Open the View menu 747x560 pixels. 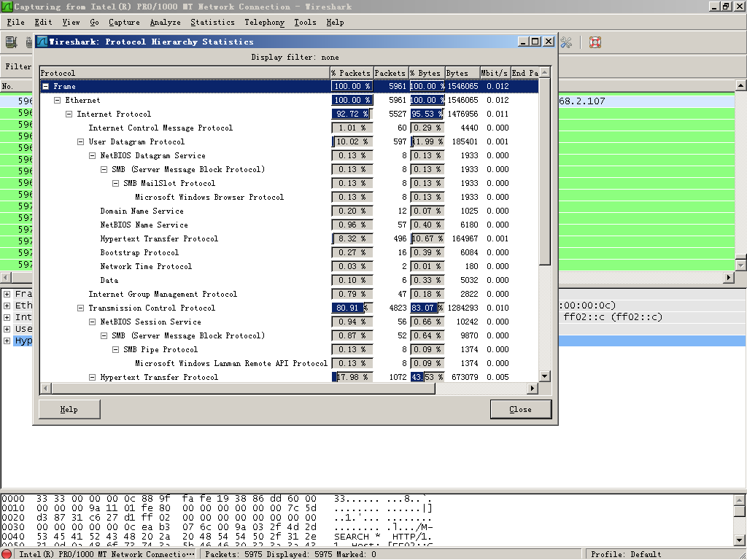[71, 23]
